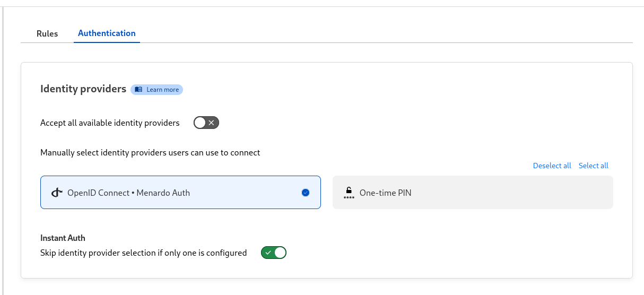Enable Accept all available identity providers toggle
This screenshot has width=644, height=295.
point(206,123)
